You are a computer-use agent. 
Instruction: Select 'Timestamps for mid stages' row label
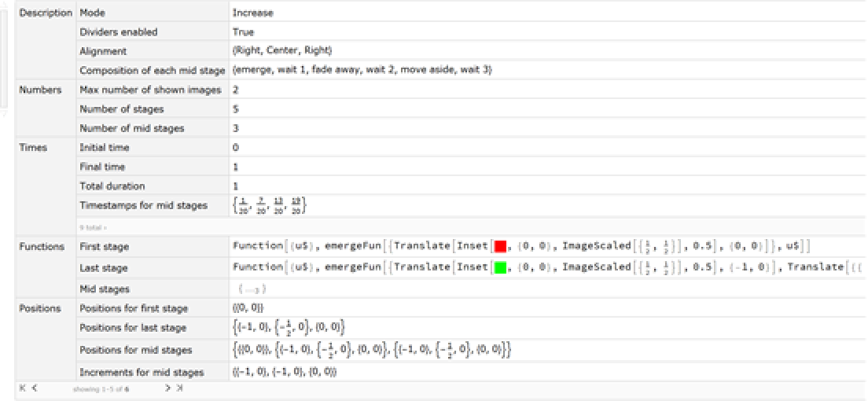[144, 206]
